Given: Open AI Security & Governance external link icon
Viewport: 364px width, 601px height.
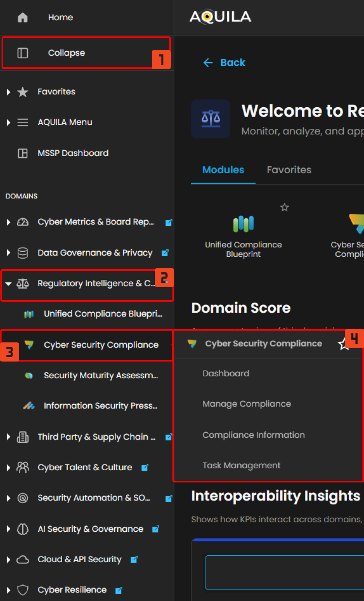Looking at the screenshot, I should pos(155,529).
